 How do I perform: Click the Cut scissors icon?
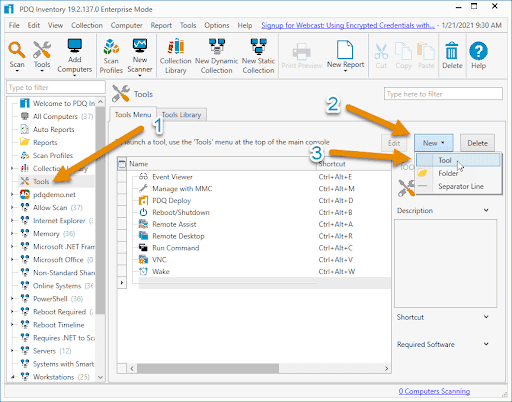click(381, 51)
